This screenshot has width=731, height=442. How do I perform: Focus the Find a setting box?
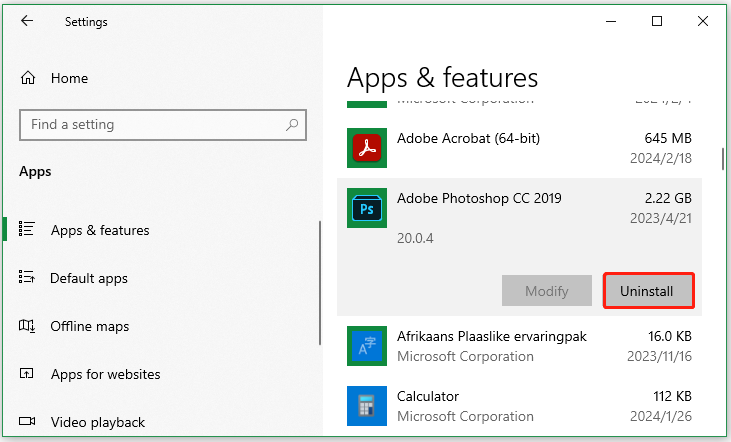pos(150,125)
